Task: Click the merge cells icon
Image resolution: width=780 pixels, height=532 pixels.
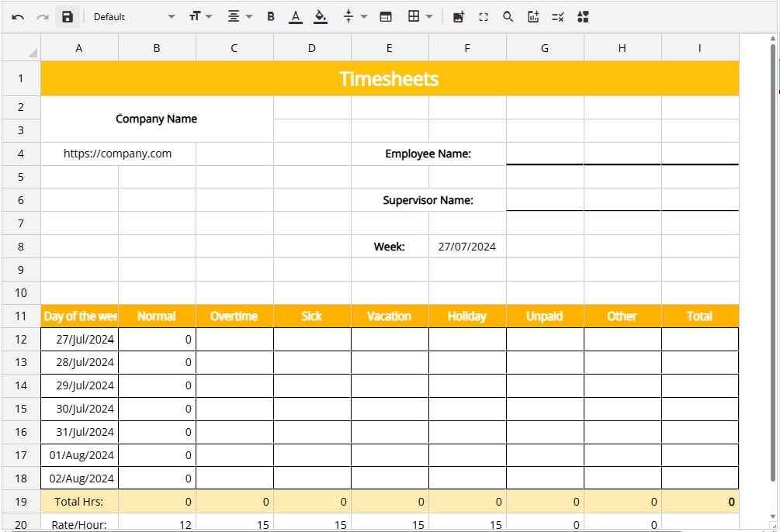Action: pos(386,17)
